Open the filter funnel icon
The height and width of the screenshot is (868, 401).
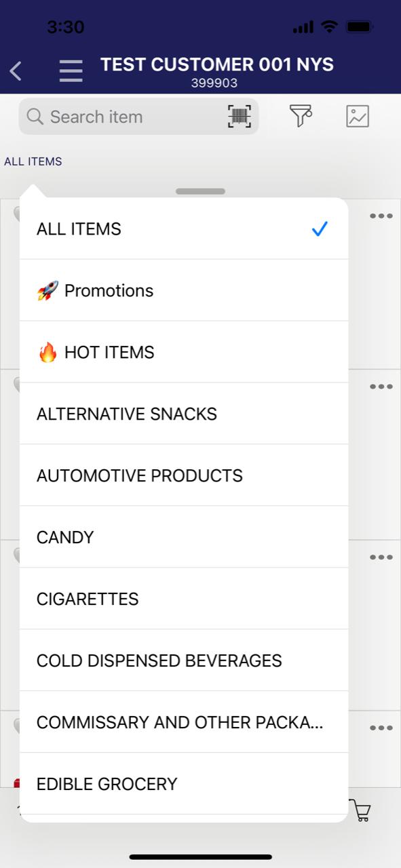301,116
